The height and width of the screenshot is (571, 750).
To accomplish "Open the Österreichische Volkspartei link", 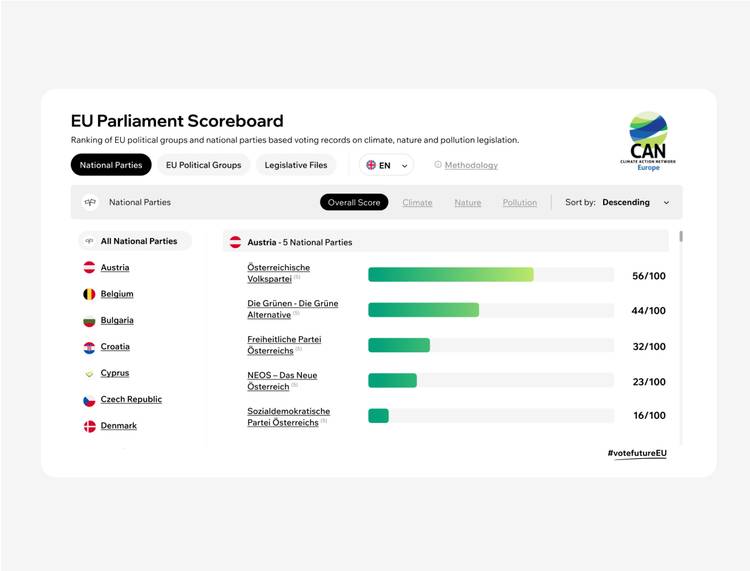I will [x=278, y=273].
